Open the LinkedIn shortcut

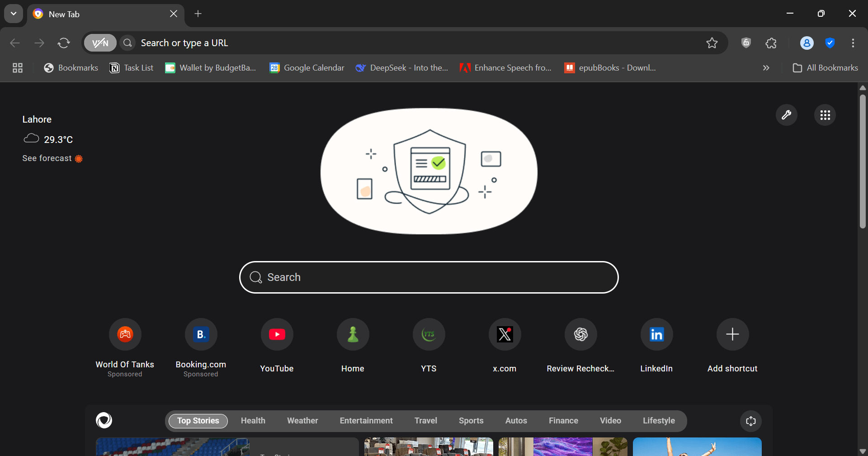pos(657,334)
